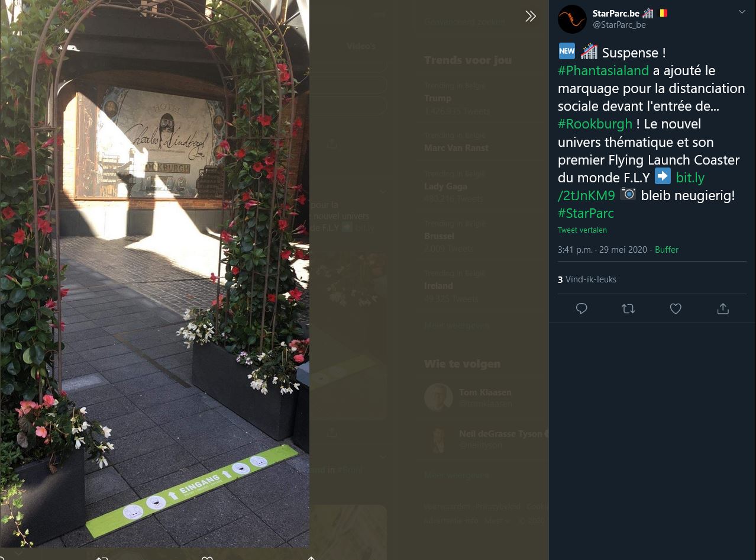The height and width of the screenshot is (560, 756).
Task: Open the Buffer source link
Action: coord(667,250)
